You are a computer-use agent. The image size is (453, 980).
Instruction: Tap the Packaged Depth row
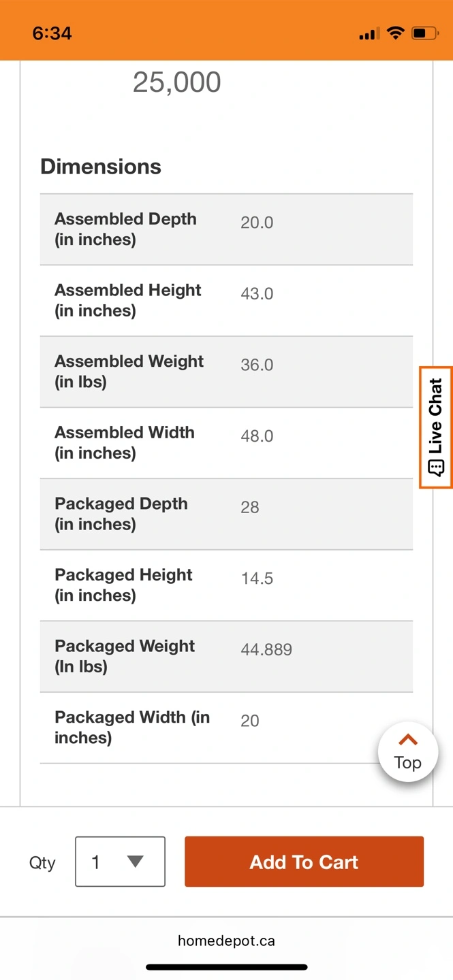pyautogui.click(x=226, y=514)
